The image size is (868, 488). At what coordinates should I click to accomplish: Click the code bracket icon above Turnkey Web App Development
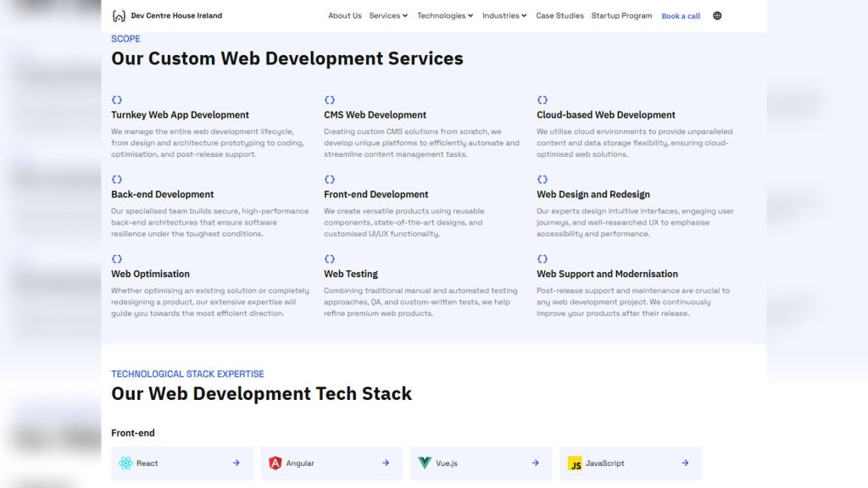[x=117, y=100]
